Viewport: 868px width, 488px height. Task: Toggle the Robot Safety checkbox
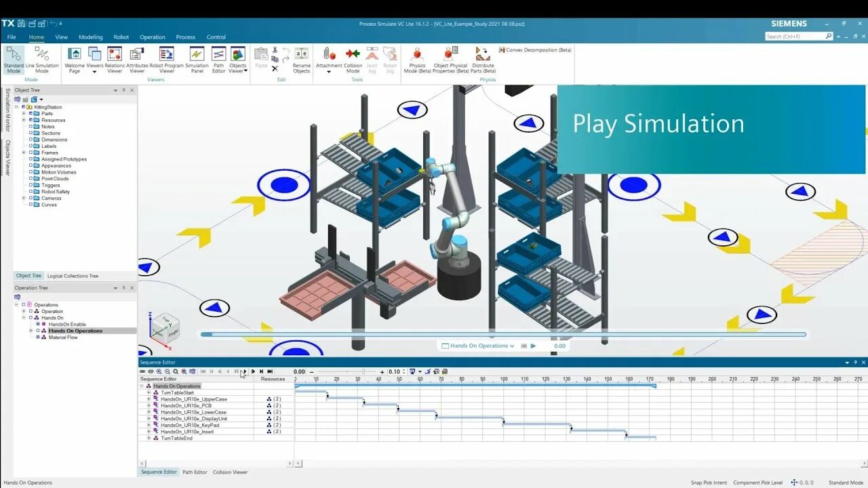tap(31, 192)
